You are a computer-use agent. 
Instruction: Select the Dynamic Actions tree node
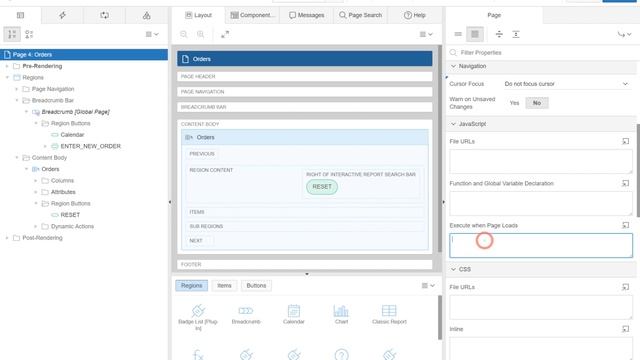click(72, 226)
